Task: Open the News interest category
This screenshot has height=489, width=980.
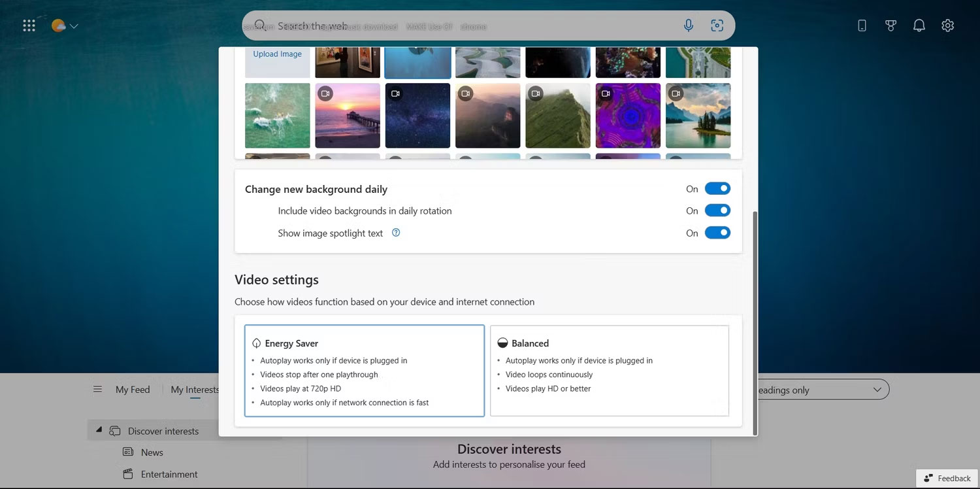Action: click(152, 452)
